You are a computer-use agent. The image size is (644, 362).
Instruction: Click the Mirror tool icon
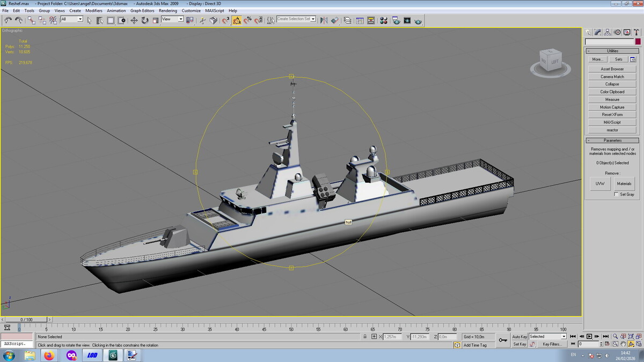click(x=324, y=20)
